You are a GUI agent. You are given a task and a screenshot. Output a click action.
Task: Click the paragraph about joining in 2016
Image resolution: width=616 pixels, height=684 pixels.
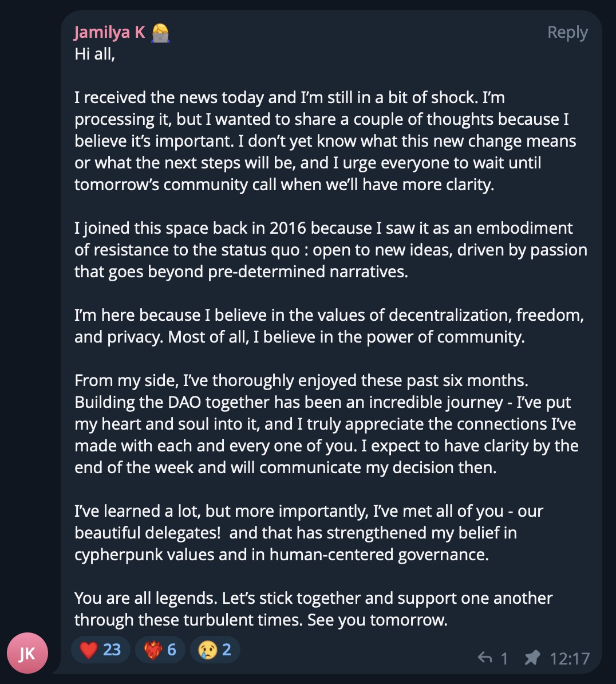(x=331, y=250)
